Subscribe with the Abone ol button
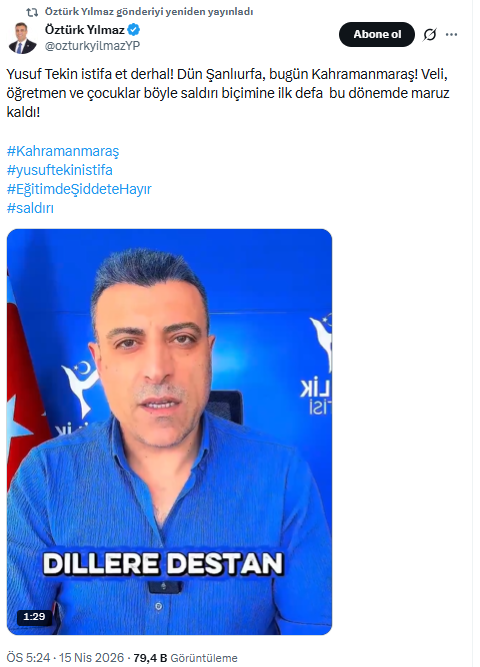Viewport: 480px width, 667px height. click(x=377, y=34)
